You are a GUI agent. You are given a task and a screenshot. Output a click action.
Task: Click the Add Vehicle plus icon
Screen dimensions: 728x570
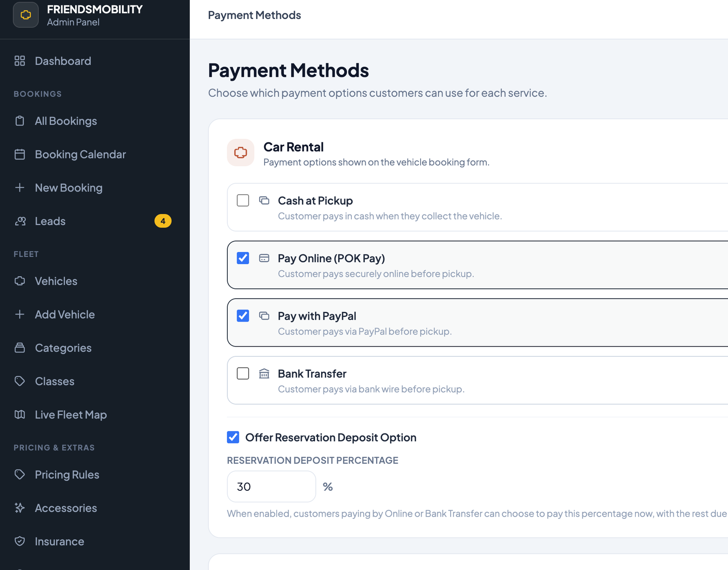pos(20,314)
